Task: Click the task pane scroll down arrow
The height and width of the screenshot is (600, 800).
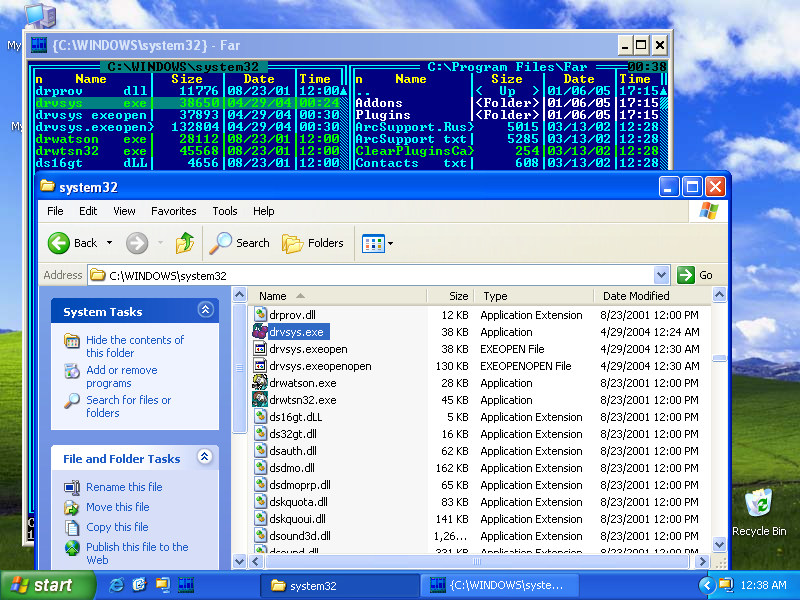Action: (239, 561)
